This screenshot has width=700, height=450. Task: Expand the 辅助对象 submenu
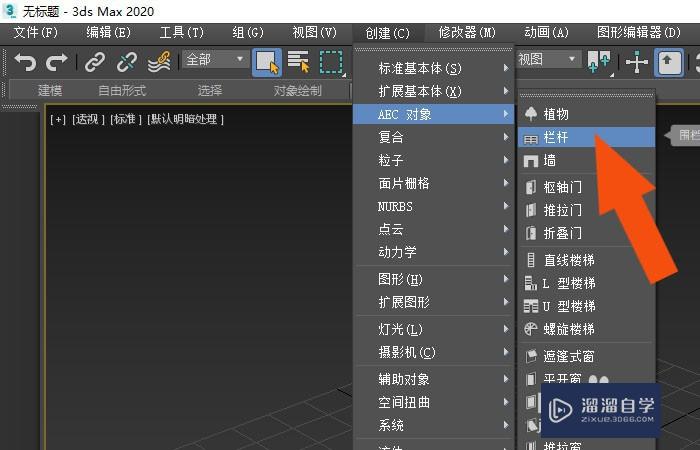click(433, 379)
